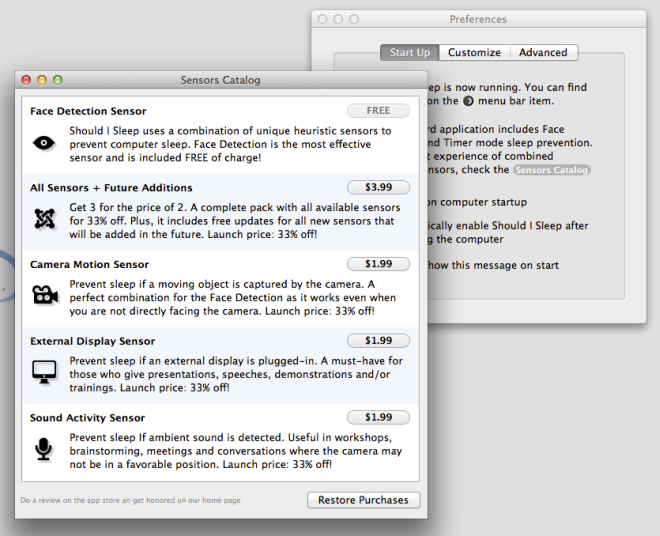Switch to the Advanced tab in Preferences
Image resolution: width=660 pixels, height=536 pixels.
click(543, 53)
